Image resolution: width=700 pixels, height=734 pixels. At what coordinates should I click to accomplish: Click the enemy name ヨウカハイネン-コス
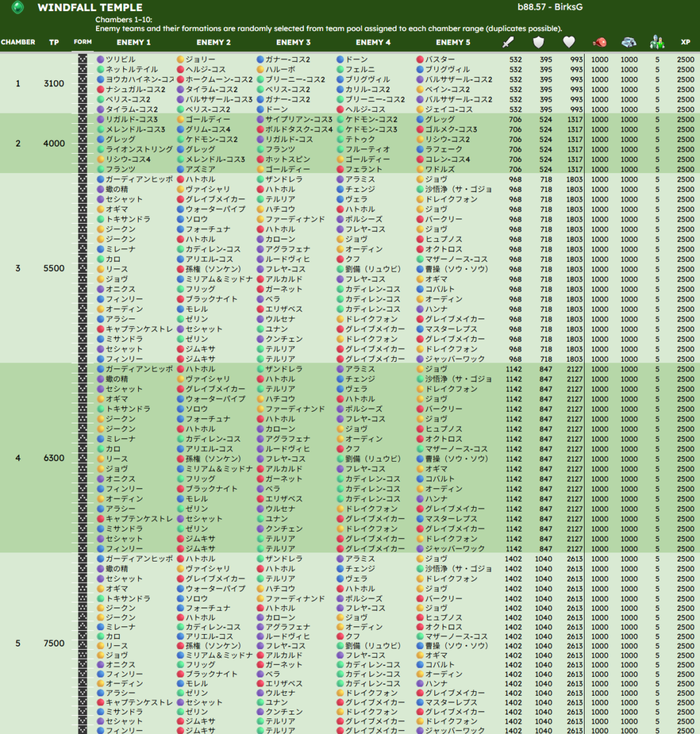click(139, 80)
